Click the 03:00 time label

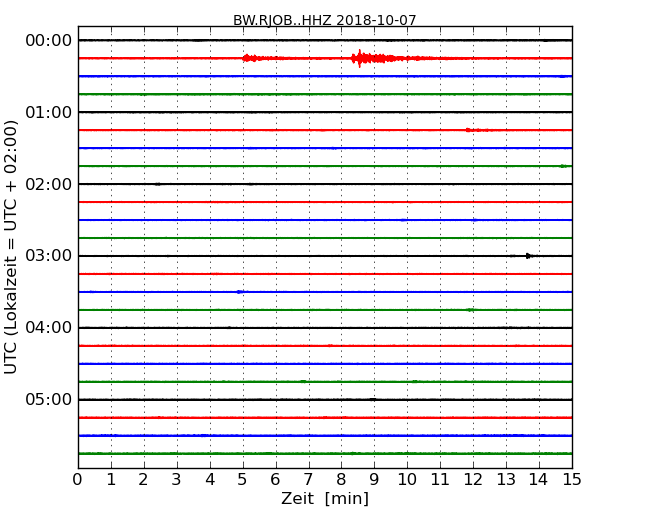(49, 256)
